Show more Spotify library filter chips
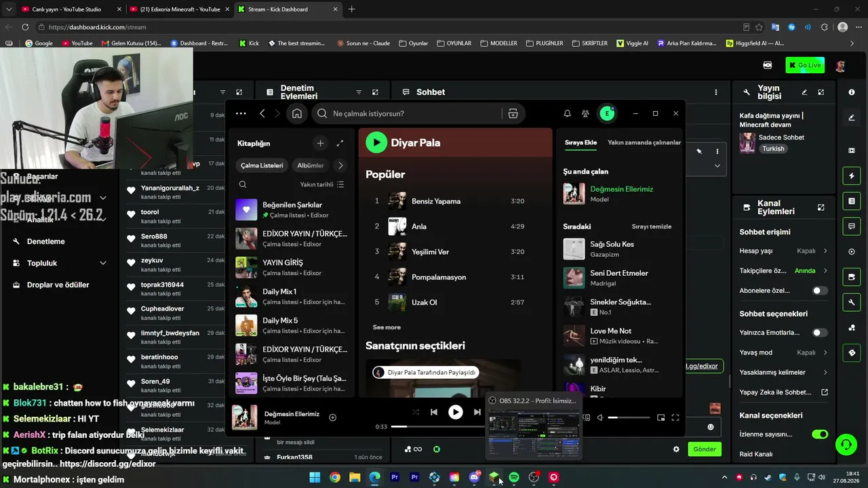Image resolution: width=868 pixels, height=488 pixels. (x=340, y=165)
